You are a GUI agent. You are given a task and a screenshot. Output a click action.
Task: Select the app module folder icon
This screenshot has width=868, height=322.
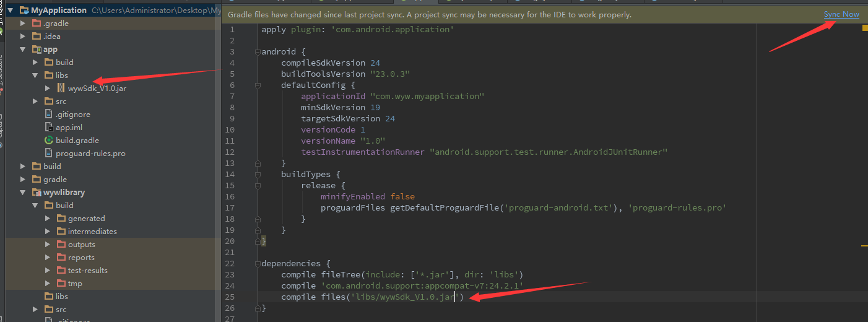[37, 49]
